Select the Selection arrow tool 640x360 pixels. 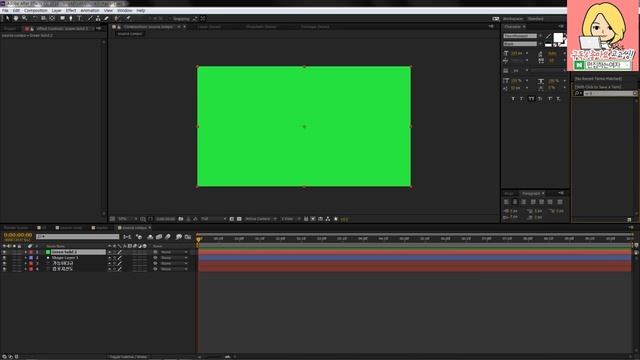(x=8, y=18)
